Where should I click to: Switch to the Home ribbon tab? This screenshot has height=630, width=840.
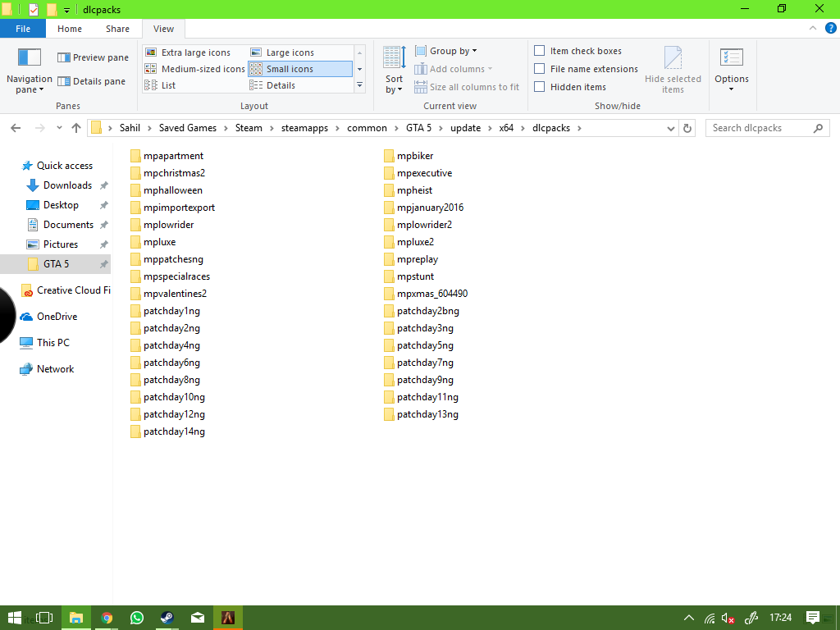(69, 28)
